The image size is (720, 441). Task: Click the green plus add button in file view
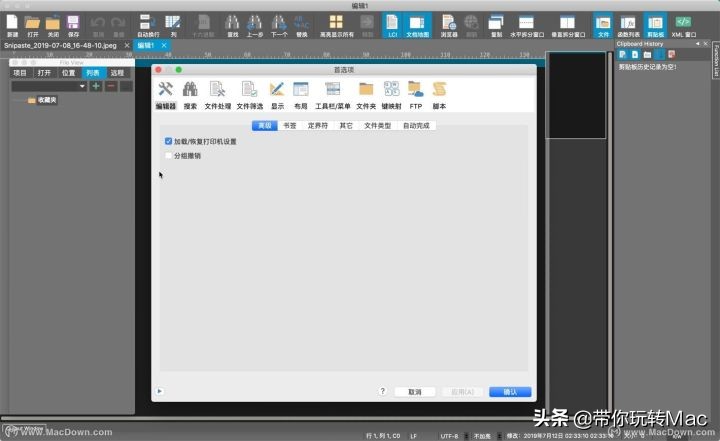click(x=96, y=86)
